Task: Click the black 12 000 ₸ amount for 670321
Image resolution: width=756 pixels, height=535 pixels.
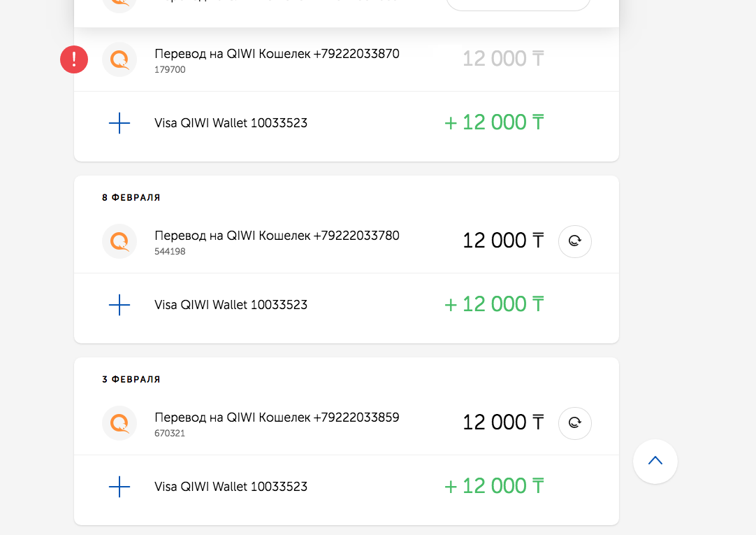Action: pyautogui.click(x=503, y=422)
